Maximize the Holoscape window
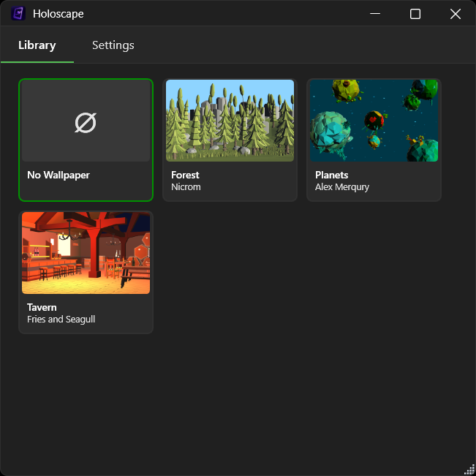476x476 pixels. pos(415,14)
